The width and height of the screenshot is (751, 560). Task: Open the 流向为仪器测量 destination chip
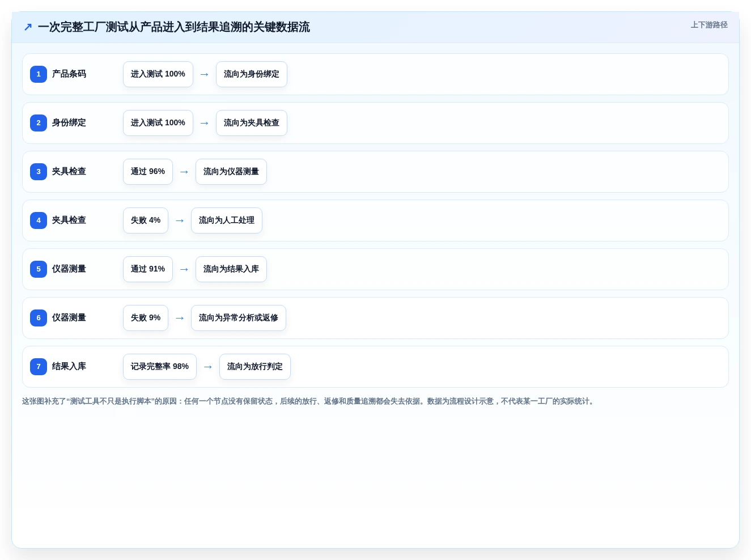tap(231, 172)
